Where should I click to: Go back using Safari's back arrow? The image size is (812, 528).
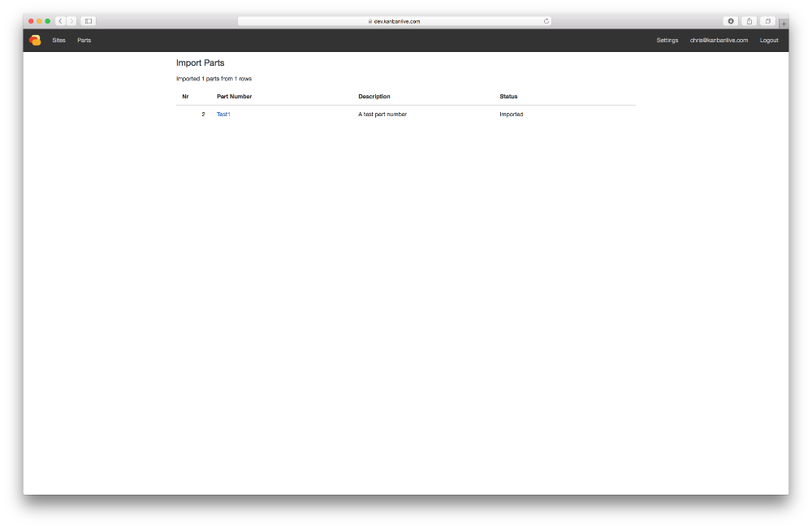coord(61,21)
